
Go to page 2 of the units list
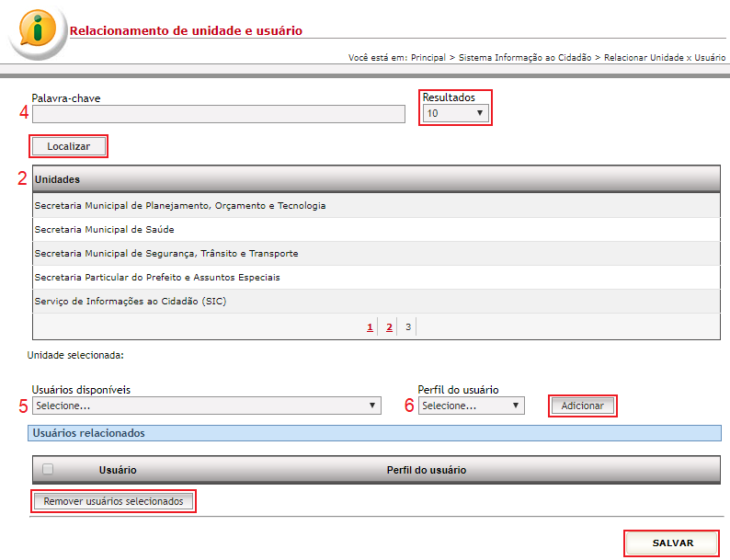pyautogui.click(x=389, y=327)
